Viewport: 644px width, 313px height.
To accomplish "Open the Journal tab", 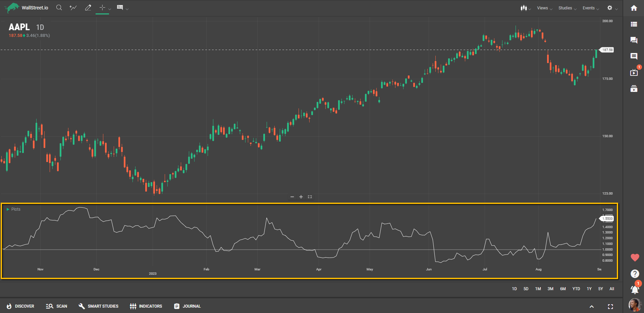I will (x=187, y=306).
